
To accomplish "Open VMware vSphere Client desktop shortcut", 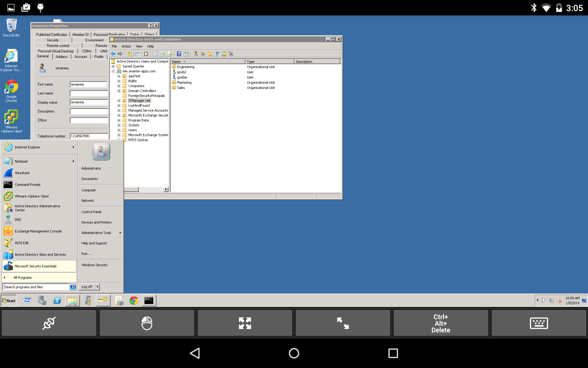I will pos(11,121).
